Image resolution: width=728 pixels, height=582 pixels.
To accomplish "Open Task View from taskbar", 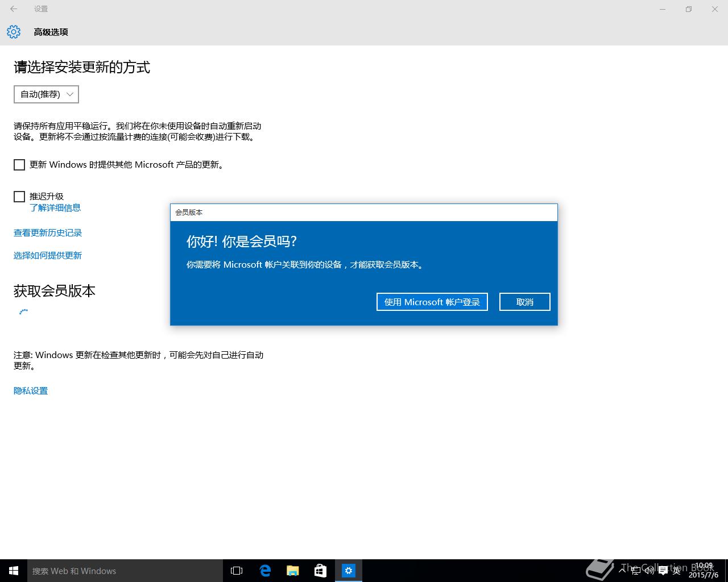I will tap(237, 571).
